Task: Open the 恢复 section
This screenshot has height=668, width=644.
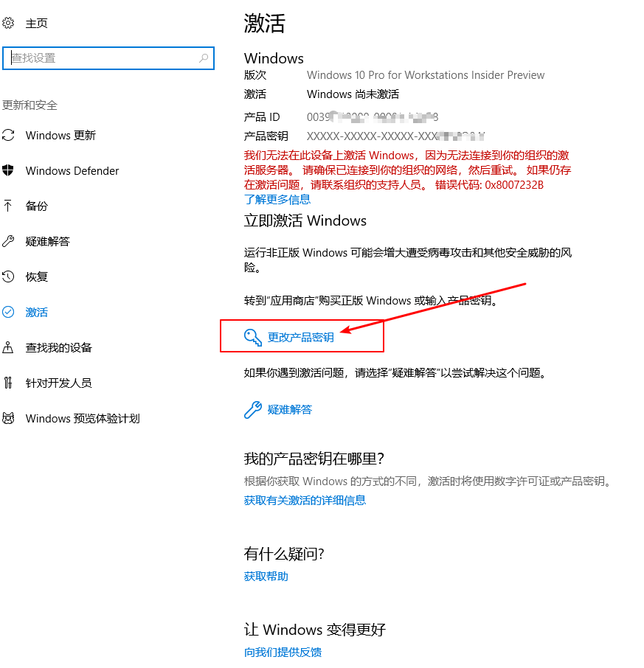Action: click(37, 276)
